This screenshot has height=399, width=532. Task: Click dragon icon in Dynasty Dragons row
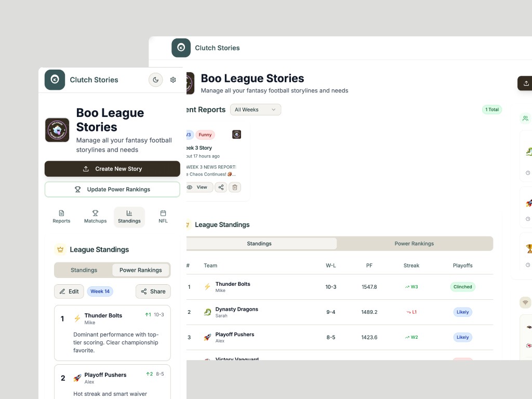coord(207,312)
